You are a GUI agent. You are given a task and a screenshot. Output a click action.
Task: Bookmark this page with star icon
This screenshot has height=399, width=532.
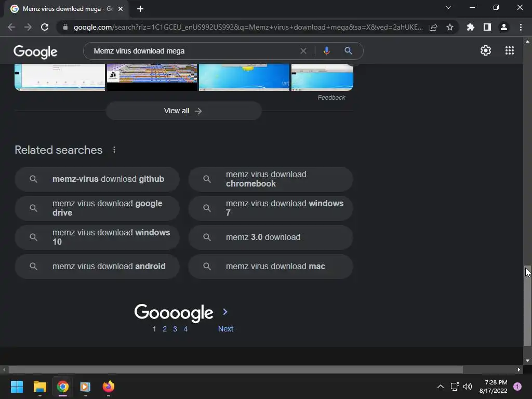pyautogui.click(x=450, y=27)
